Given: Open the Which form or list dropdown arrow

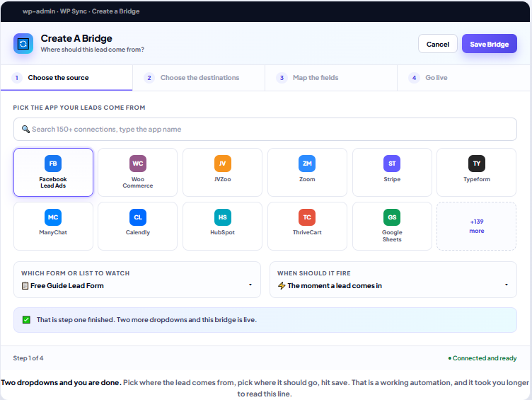Looking at the screenshot, I should [x=250, y=285].
